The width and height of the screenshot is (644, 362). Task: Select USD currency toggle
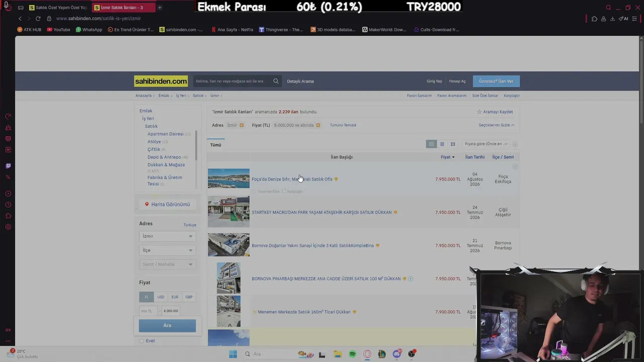click(160, 297)
